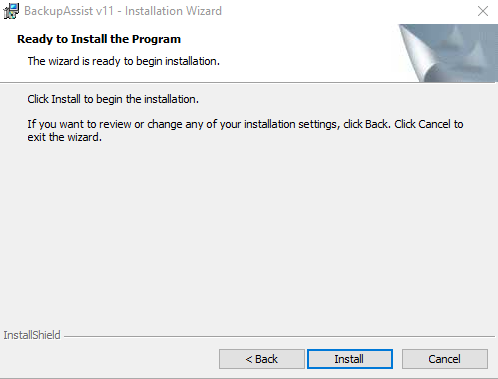498x379 pixels.
Task: Click the word Back in the instruction paragraph
Action: (x=377, y=124)
